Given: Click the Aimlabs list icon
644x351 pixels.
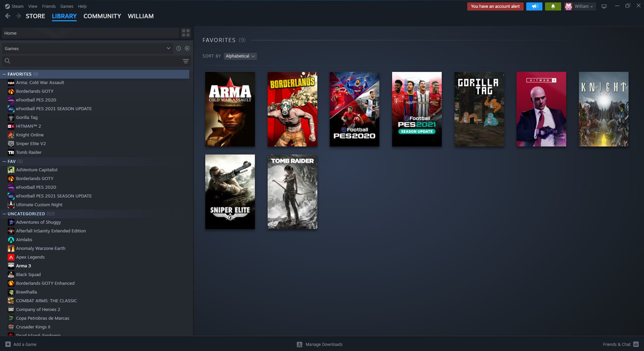Looking at the screenshot, I should click(11, 240).
